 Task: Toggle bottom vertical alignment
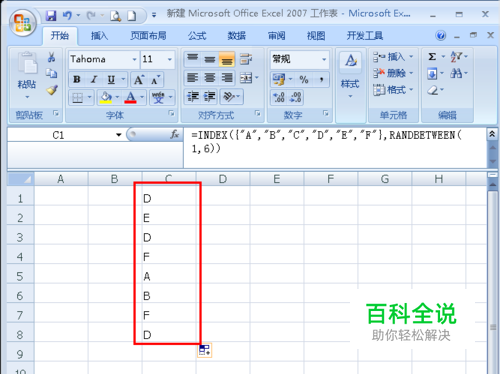(x=227, y=60)
